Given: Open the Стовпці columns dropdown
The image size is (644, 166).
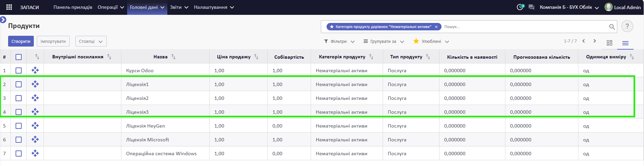Looking at the screenshot, I should [x=91, y=41].
